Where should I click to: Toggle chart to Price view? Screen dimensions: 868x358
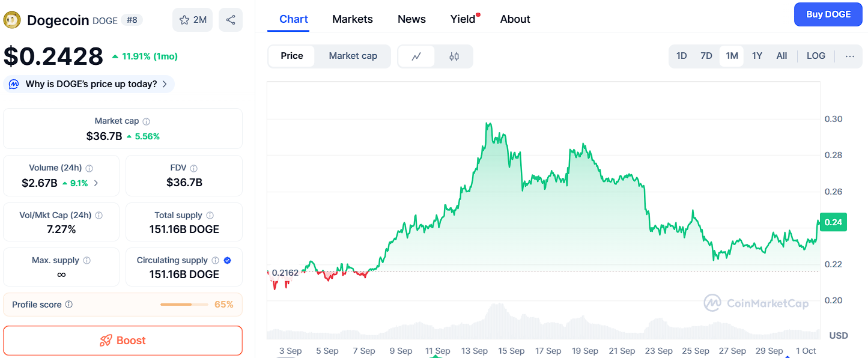pos(292,56)
